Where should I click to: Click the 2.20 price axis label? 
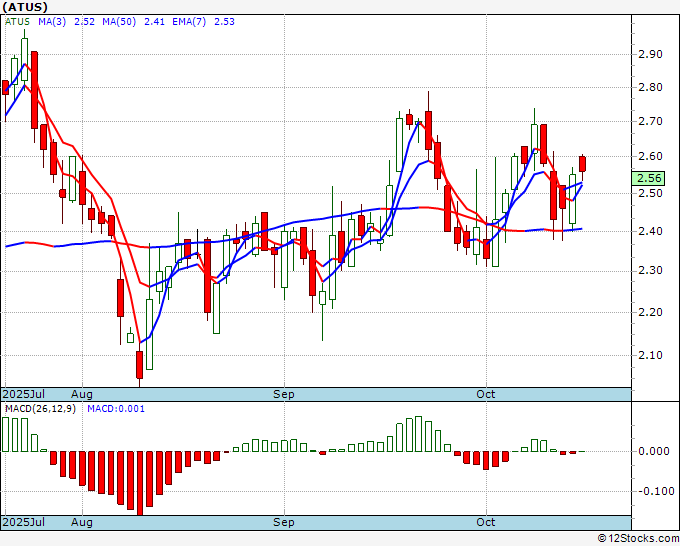650,312
